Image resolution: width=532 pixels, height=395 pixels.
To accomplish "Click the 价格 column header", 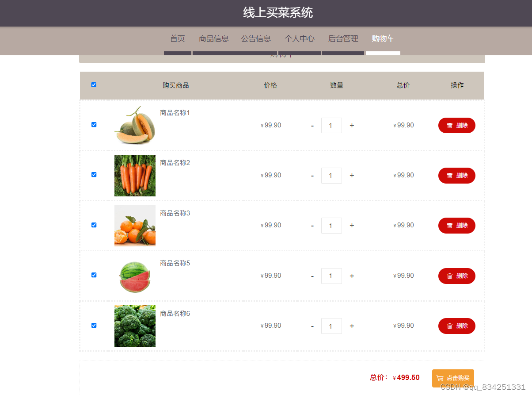I will click(x=270, y=85).
